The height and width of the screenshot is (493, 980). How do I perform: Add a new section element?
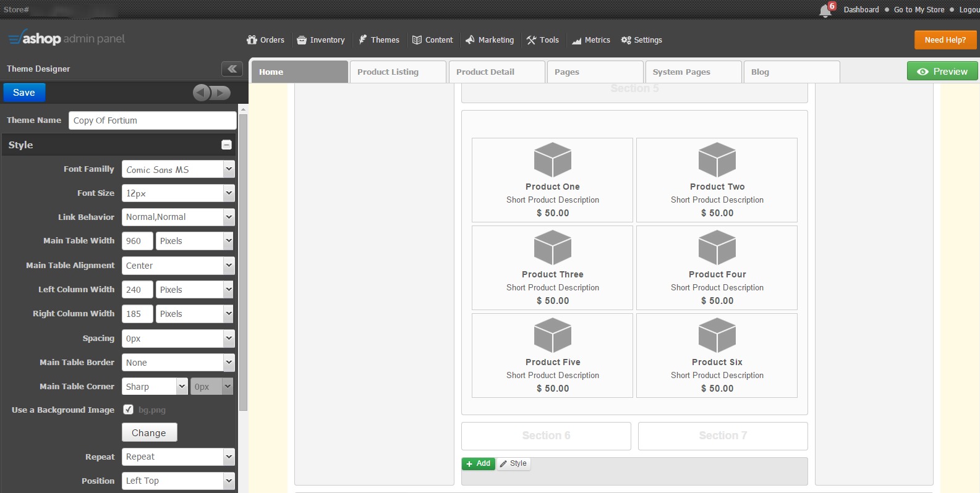[x=479, y=463]
